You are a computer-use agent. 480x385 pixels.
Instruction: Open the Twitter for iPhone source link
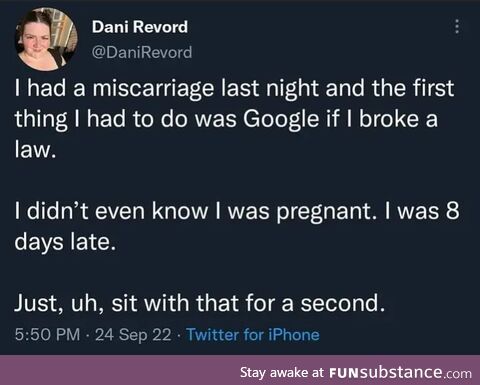click(253, 334)
